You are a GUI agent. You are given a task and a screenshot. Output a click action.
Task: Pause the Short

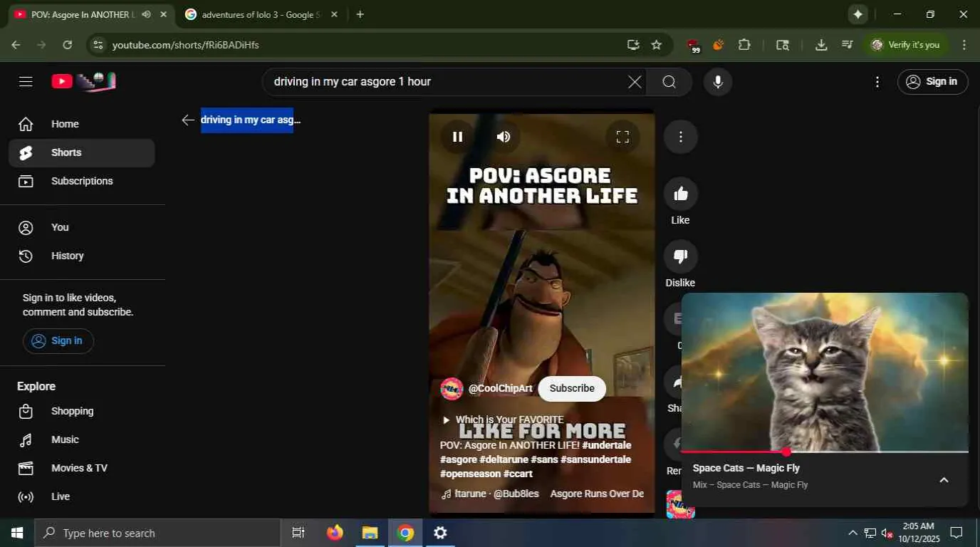457,137
